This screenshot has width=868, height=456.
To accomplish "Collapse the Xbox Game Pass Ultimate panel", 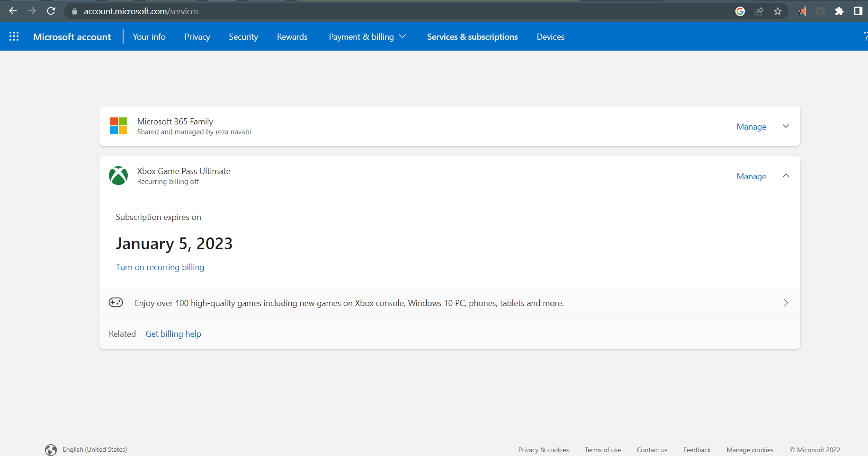I will (786, 175).
